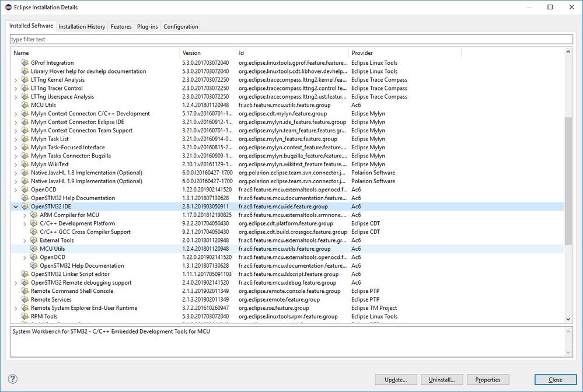
Task: Select the Mylyn Context Connector: Team Support row
Action: tap(287, 131)
